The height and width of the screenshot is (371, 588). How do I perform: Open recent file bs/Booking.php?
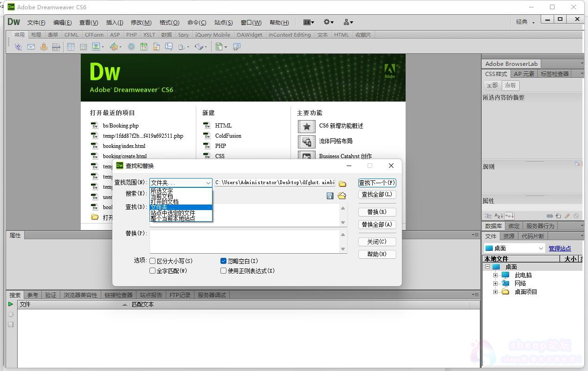click(121, 126)
